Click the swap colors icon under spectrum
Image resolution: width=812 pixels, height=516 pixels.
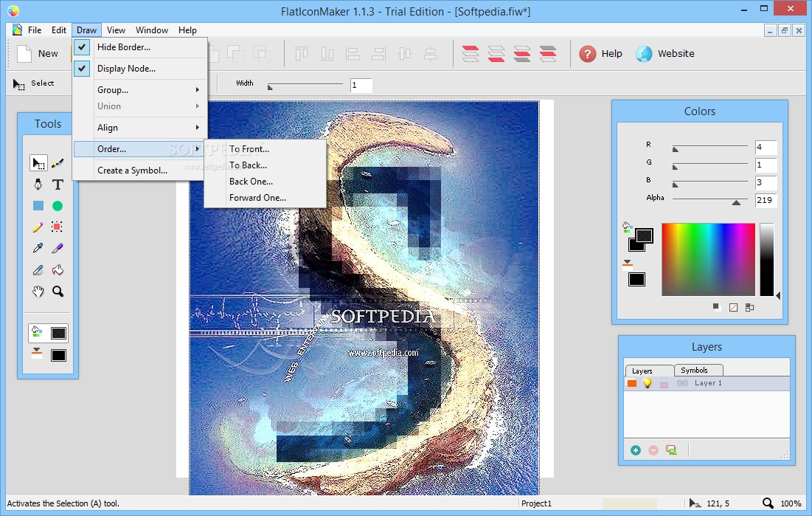click(x=749, y=308)
